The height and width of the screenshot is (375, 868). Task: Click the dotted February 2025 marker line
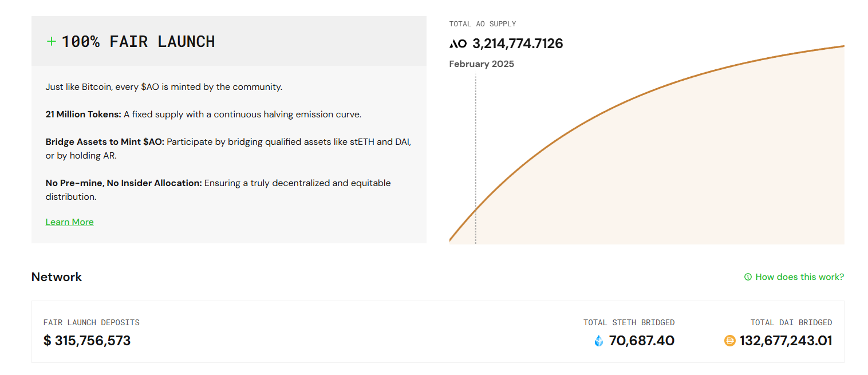click(475, 143)
